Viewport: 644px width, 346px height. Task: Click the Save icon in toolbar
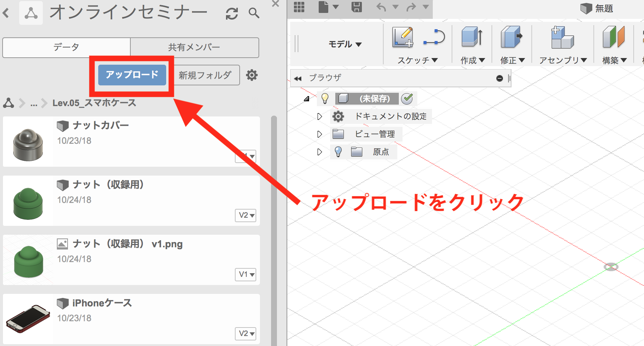tap(356, 7)
